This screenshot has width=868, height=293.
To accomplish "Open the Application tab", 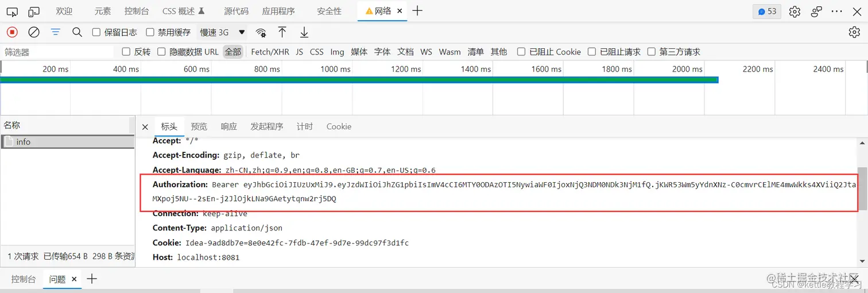I will point(278,11).
